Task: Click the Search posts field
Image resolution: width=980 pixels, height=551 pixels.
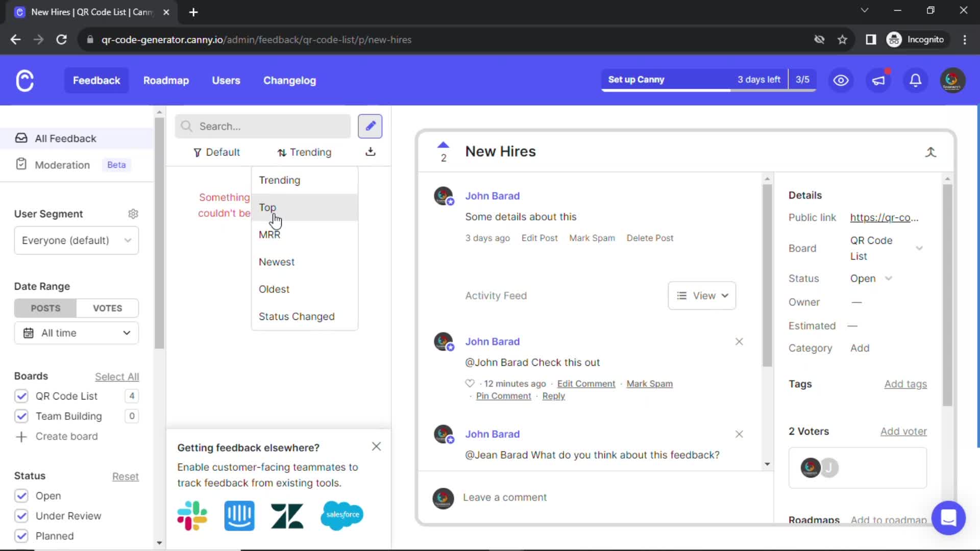Action: (x=263, y=126)
